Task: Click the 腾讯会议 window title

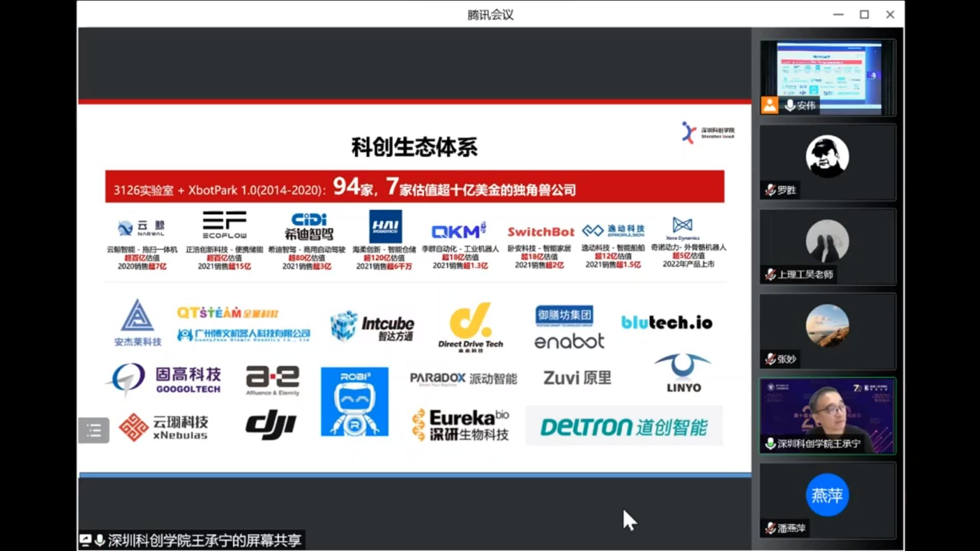Action: pyautogui.click(x=490, y=14)
